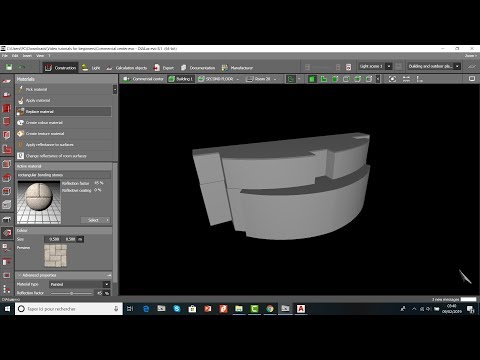Screen dimensions: 480x360
Task: Open the Light scene 1 dropdown
Action: coord(389,66)
